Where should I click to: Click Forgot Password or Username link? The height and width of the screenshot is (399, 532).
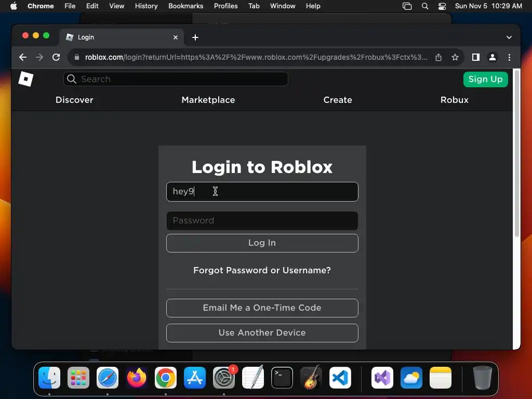(262, 270)
